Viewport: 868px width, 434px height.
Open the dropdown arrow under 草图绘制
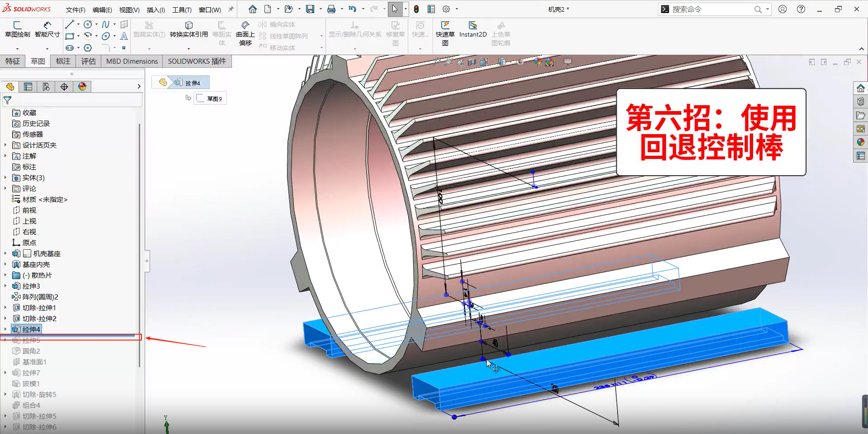[x=18, y=49]
